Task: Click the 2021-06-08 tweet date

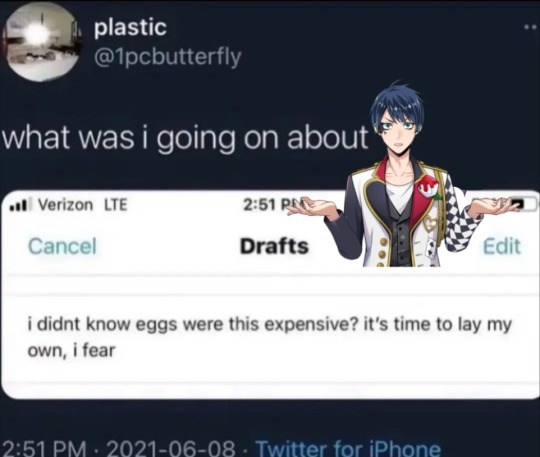Action: tap(171, 449)
